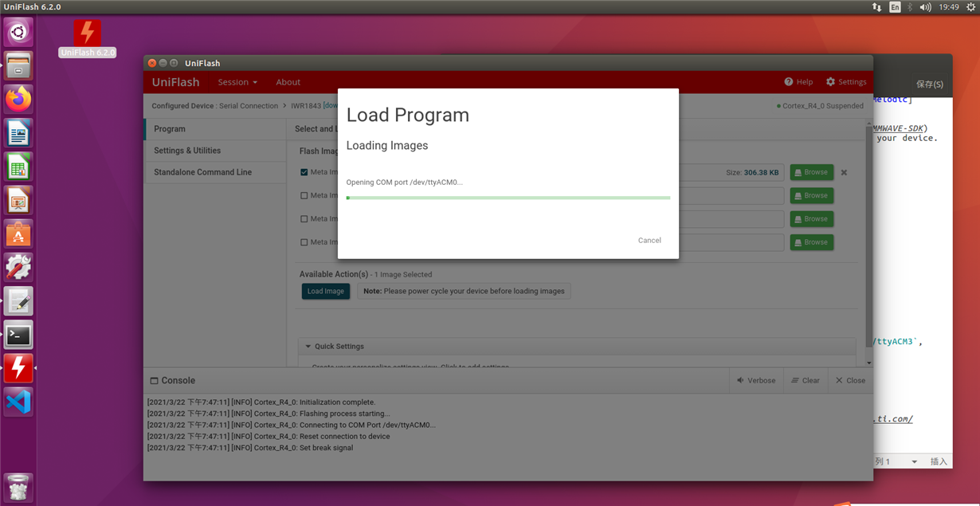
Task: Close the Console panel
Action: pyautogui.click(x=851, y=381)
